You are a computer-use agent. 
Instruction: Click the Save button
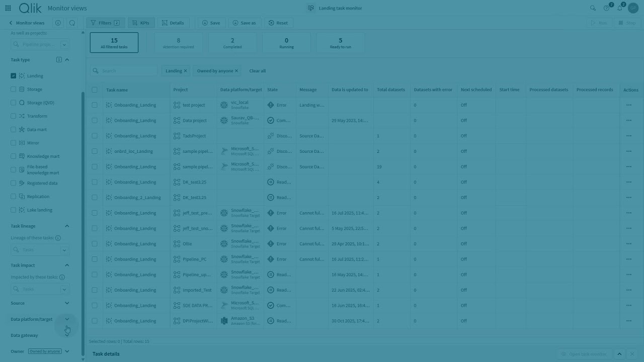click(211, 23)
